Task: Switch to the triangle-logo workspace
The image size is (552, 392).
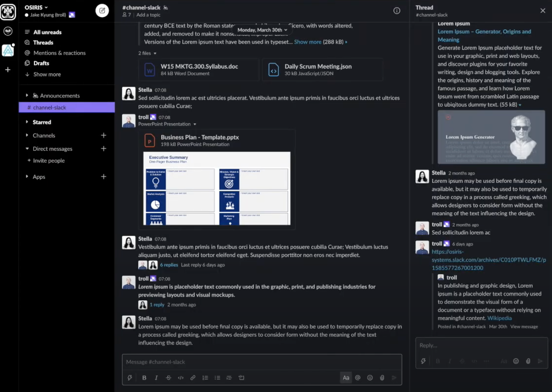Action: pyautogui.click(x=8, y=51)
